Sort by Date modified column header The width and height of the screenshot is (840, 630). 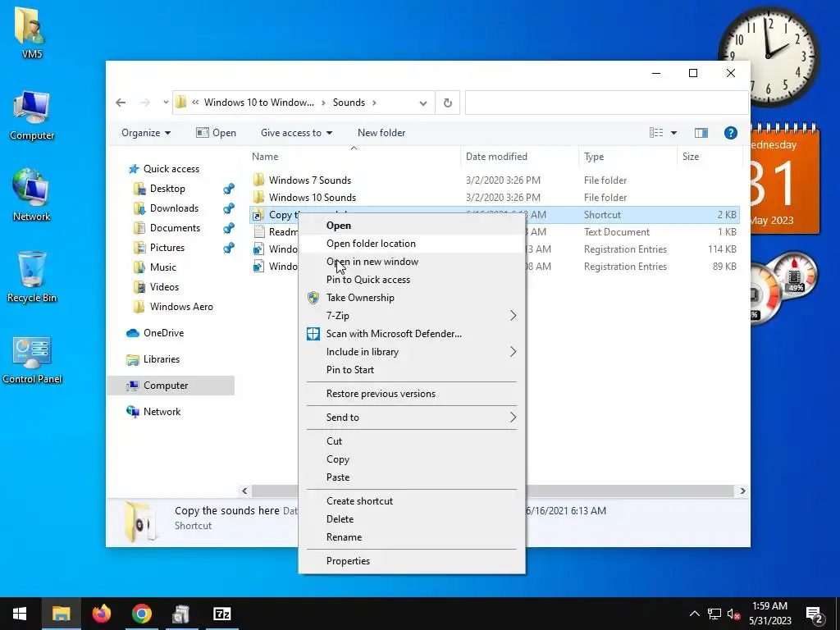coord(519,157)
